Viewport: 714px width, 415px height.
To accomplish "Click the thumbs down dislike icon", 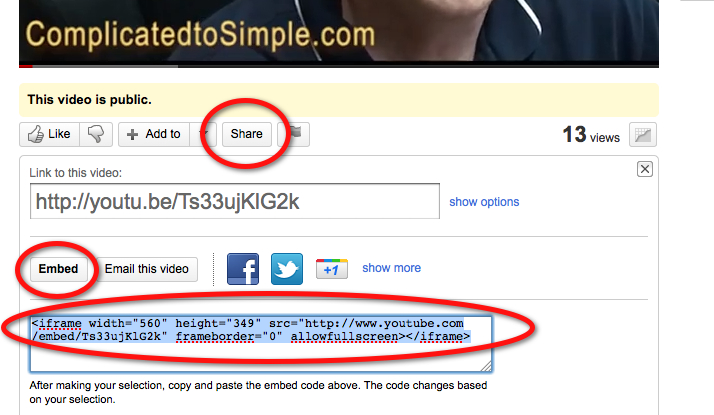I will click(96, 134).
